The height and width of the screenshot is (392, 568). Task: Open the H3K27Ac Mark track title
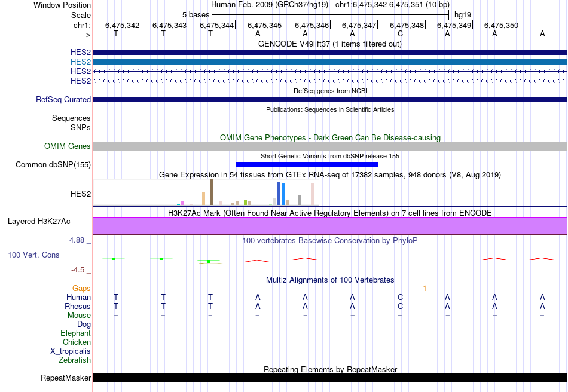tap(330, 213)
